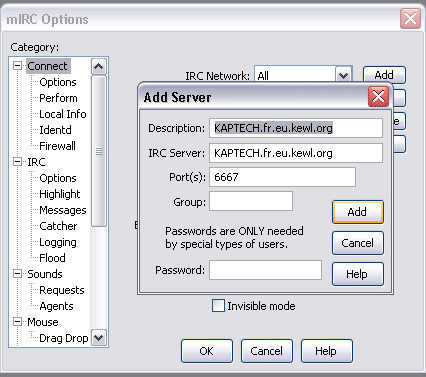
Task: Open the IRC Network dropdown
Action: click(x=343, y=75)
